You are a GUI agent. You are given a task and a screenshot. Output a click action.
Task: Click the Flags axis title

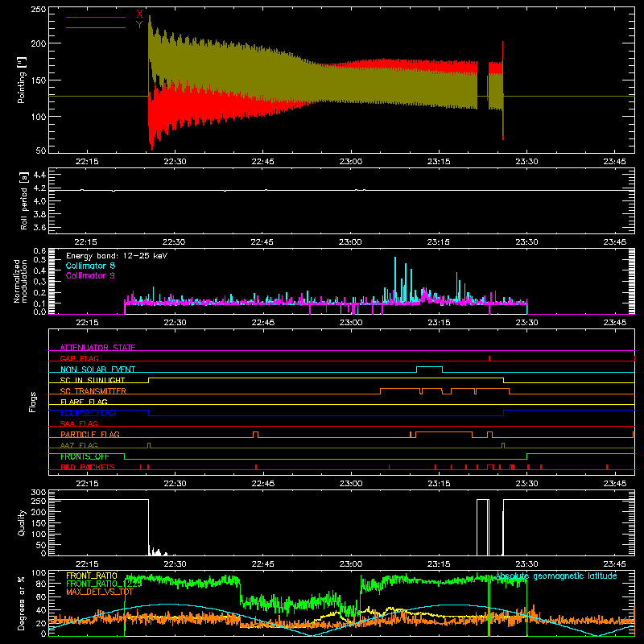pyautogui.click(x=33, y=402)
